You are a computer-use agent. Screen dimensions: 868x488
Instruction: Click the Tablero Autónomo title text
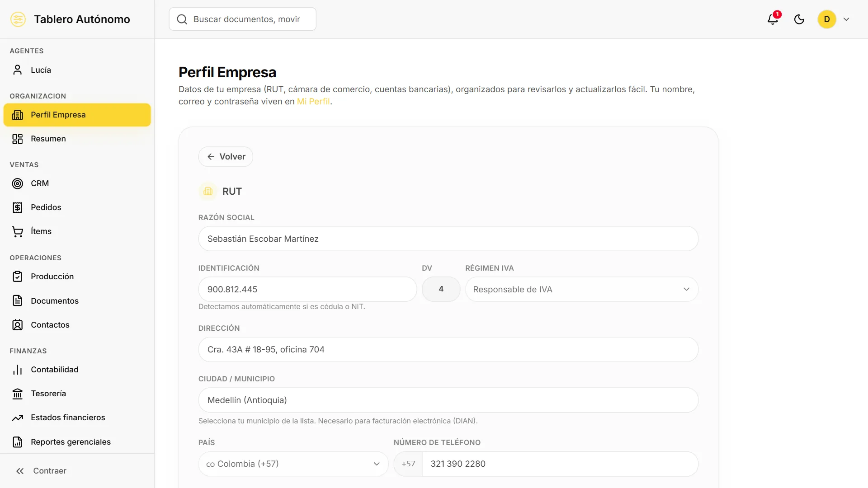82,19
